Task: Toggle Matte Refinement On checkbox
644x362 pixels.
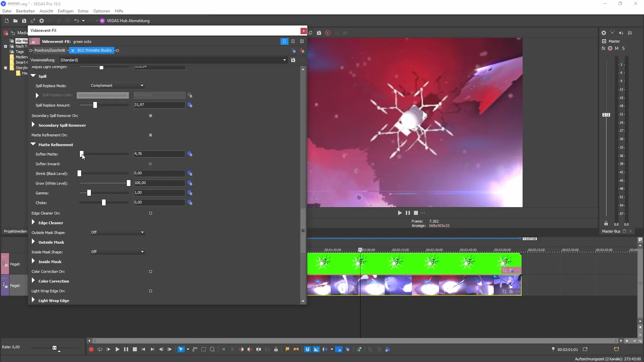Action: (151, 135)
